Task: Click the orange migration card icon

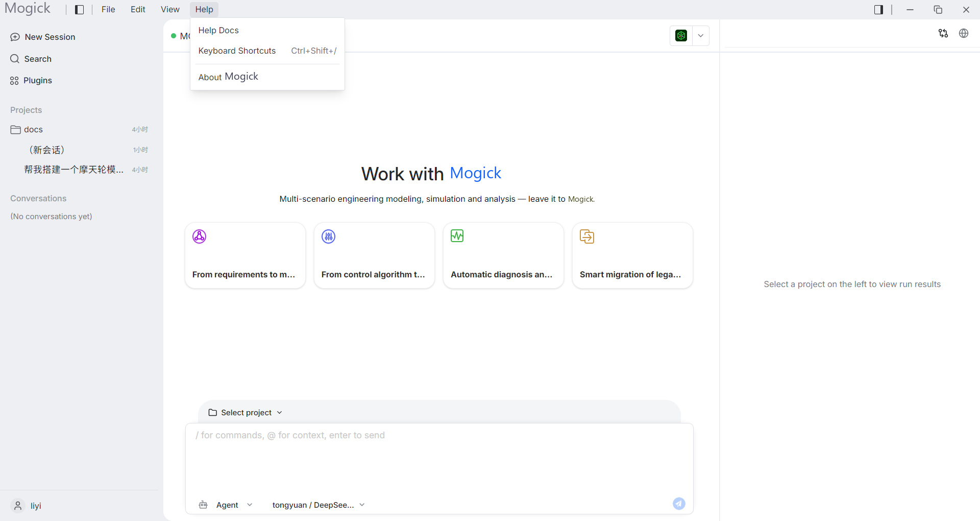Action: click(x=587, y=236)
